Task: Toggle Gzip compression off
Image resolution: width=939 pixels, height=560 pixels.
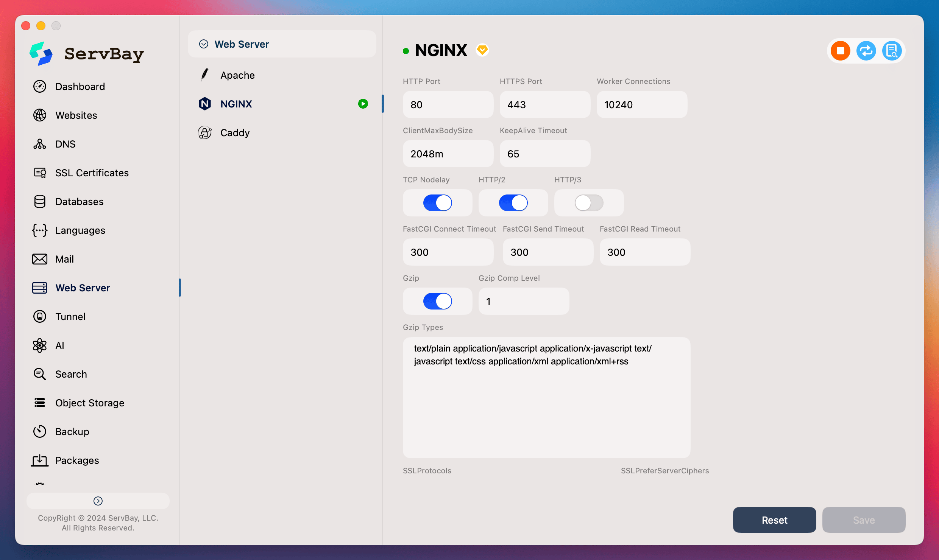Action: tap(438, 301)
